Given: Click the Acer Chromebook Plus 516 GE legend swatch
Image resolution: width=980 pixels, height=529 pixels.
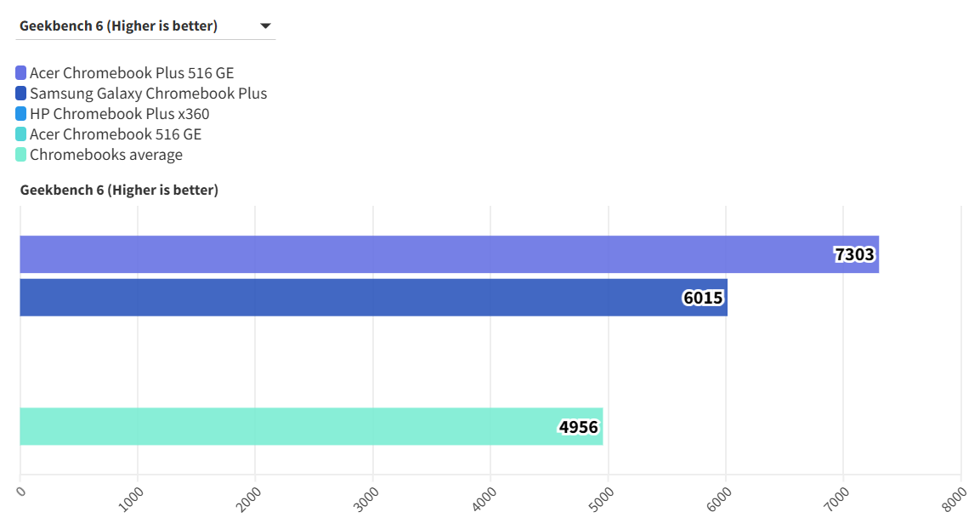Looking at the screenshot, I should click(x=21, y=73).
